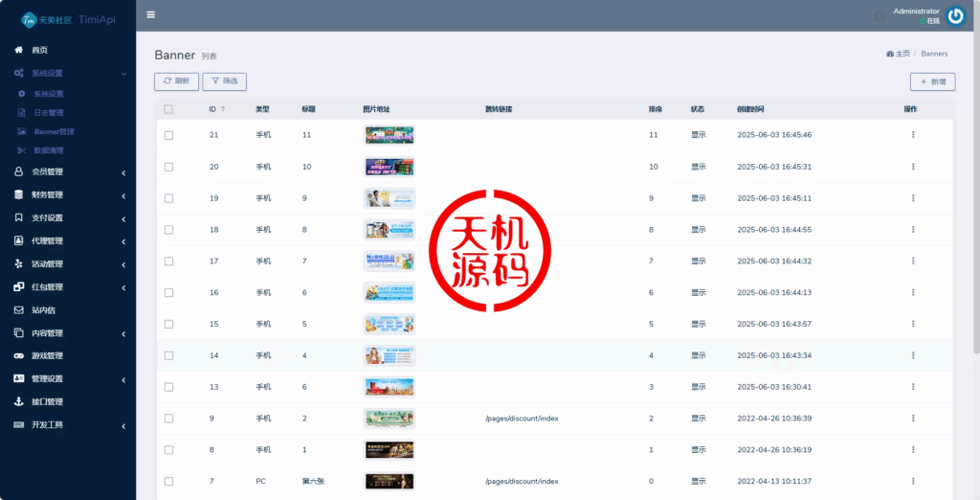Click the home icon for 首页 in sidebar
The width and height of the screenshot is (980, 500).
[x=19, y=50]
